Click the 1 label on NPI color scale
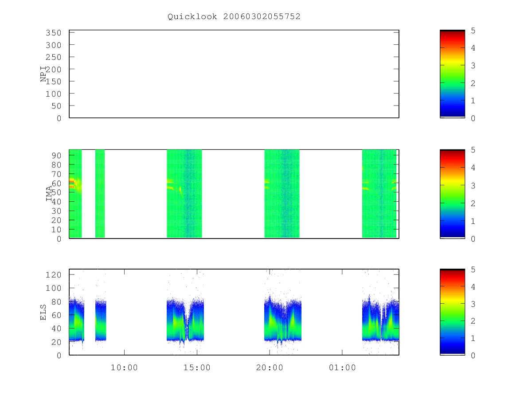This screenshot has height=399, width=532. coord(473,100)
